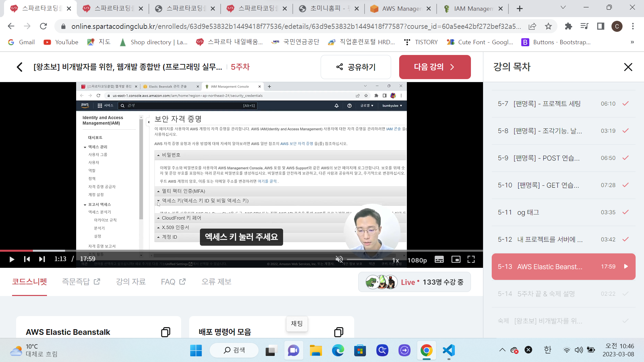Bookmark this page with star

[x=548, y=26]
